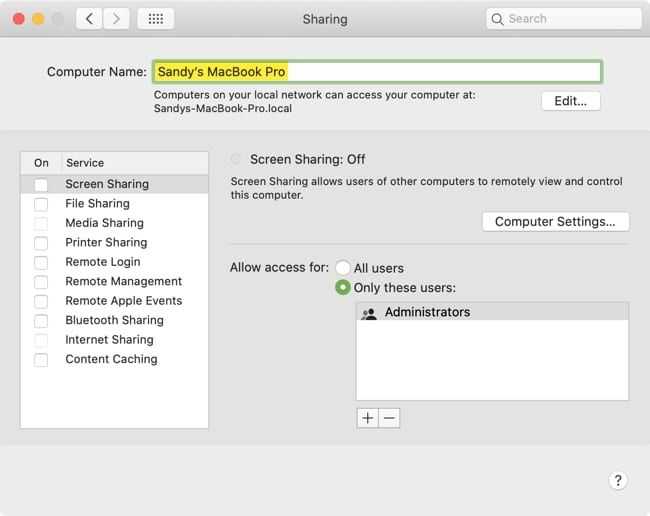Select the Printer Sharing service row
The height and width of the screenshot is (516, 650).
(x=114, y=242)
